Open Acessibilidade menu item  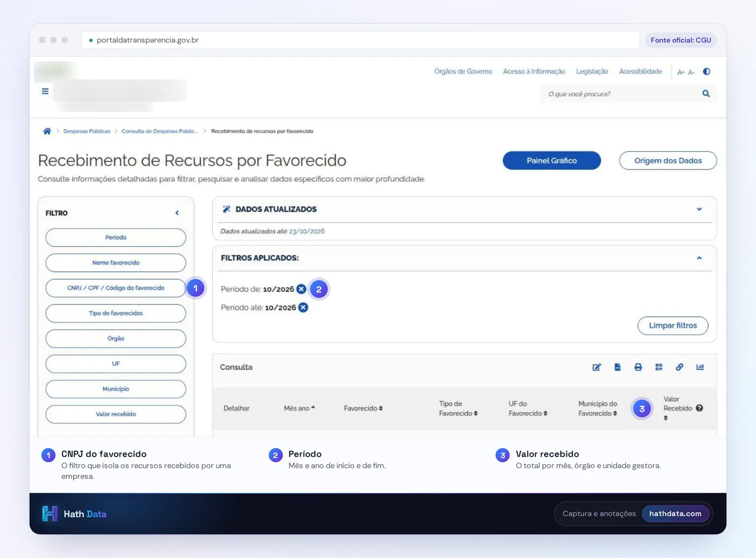(641, 71)
